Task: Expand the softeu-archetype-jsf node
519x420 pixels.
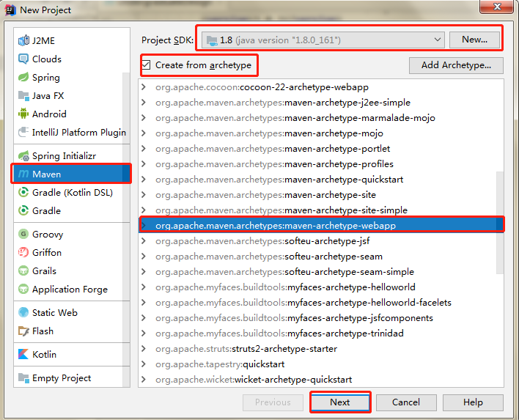Action: (x=144, y=241)
